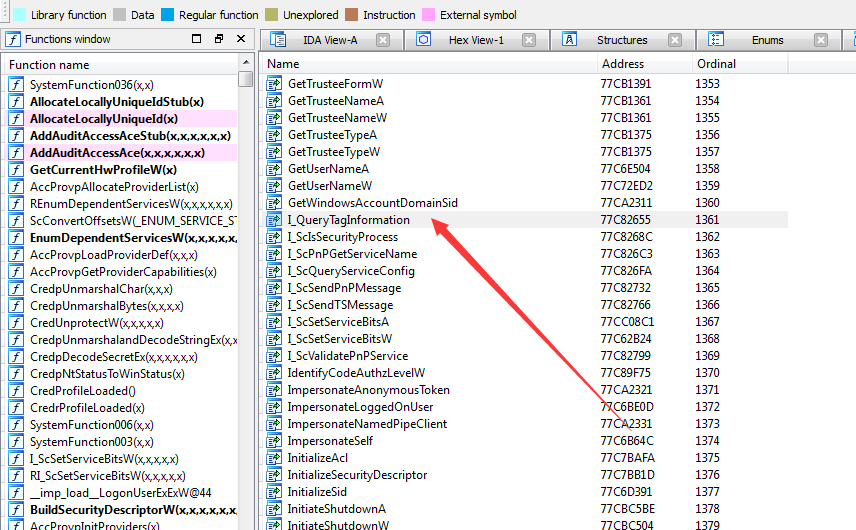The width and height of the screenshot is (856, 530).
Task: Click the export icon for I_ScSendTSMessage
Action: click(x=274, y=305)
